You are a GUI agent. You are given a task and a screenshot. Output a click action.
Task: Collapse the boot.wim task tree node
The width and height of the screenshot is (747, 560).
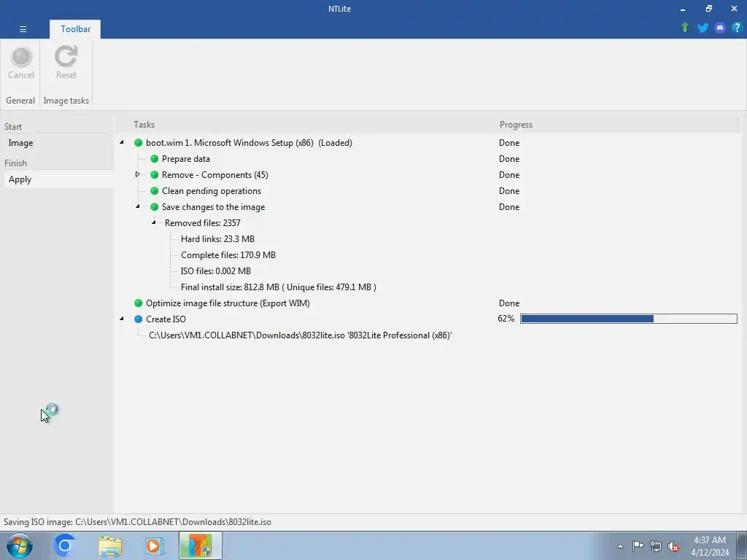(x=122, y=142)
